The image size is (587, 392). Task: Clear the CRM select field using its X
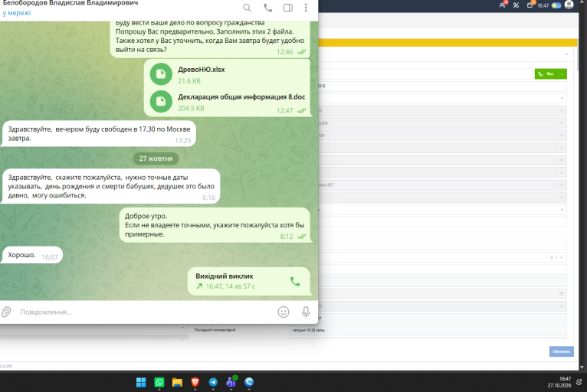coord(552,257)
